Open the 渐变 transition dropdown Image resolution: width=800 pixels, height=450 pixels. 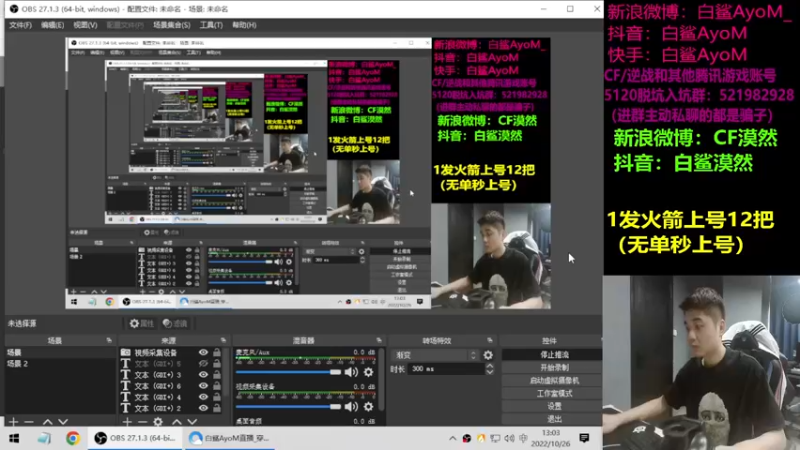[x=435, y=355]
